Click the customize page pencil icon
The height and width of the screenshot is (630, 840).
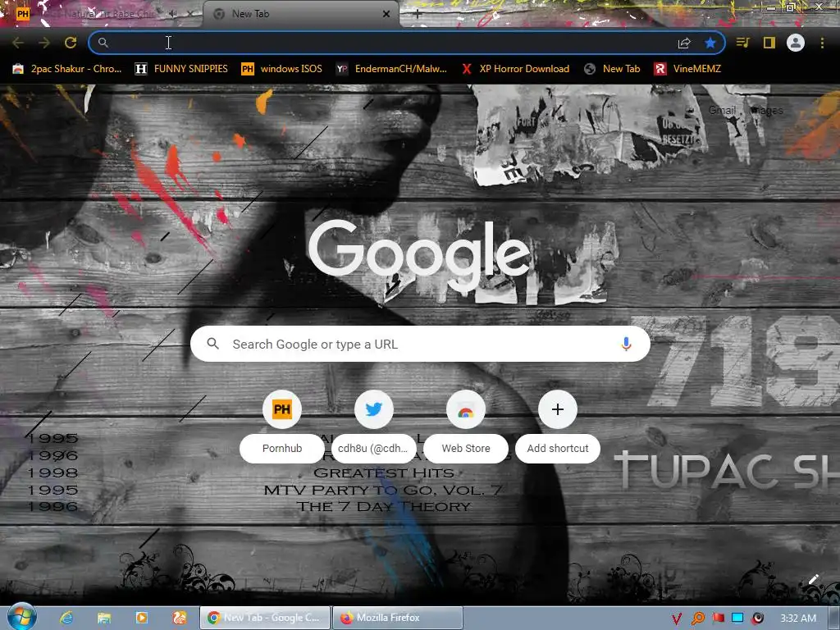813,579
